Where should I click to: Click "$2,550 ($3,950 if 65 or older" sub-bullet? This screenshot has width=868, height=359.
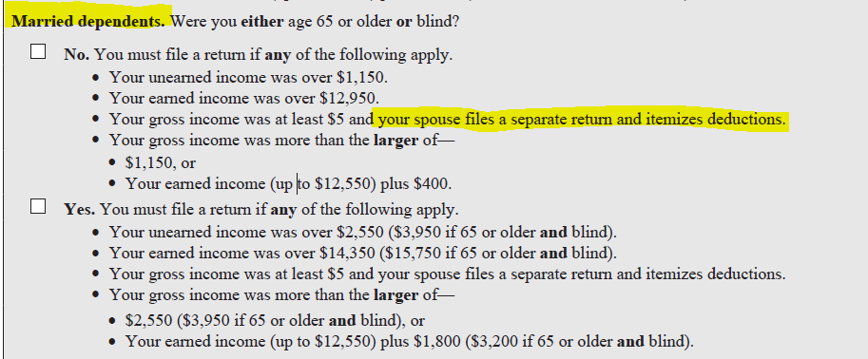[x=275, y=320]
